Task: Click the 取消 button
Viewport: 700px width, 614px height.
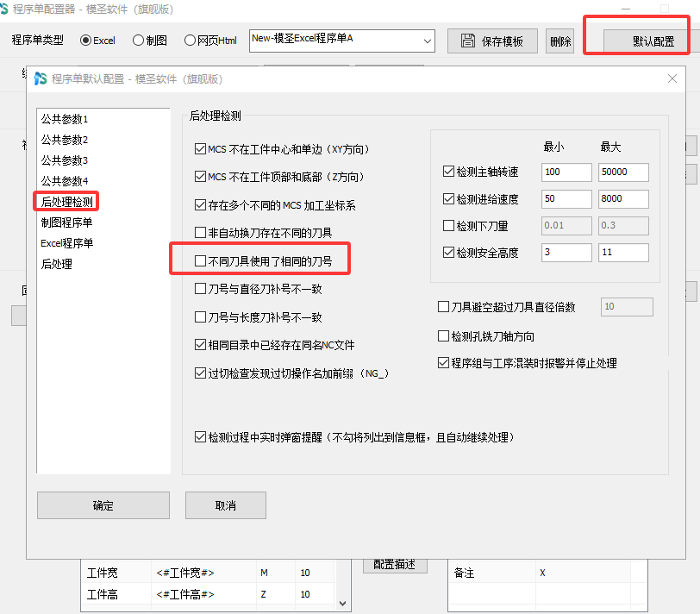Action: click(x=226, y=505)
